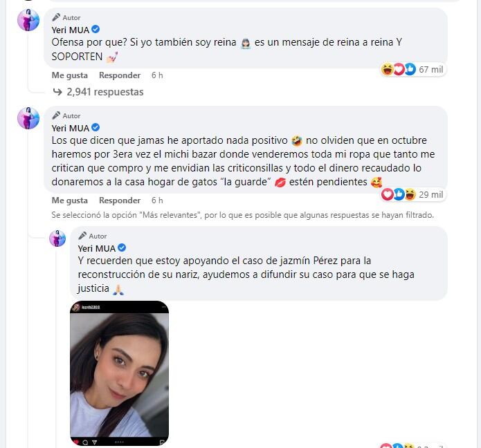Open the reaction icons next to 67 mil
This screenshot has width=481, height=448.
399,69
